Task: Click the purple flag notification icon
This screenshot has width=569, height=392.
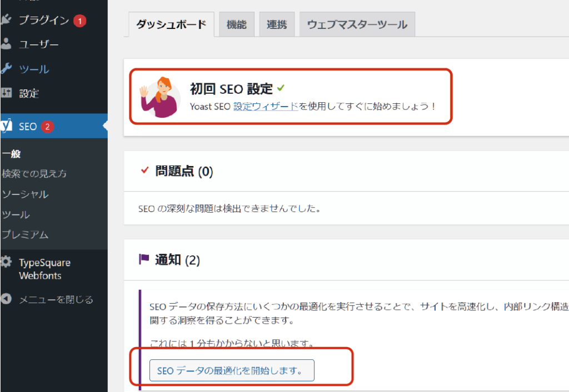Action: click(144, 259)
